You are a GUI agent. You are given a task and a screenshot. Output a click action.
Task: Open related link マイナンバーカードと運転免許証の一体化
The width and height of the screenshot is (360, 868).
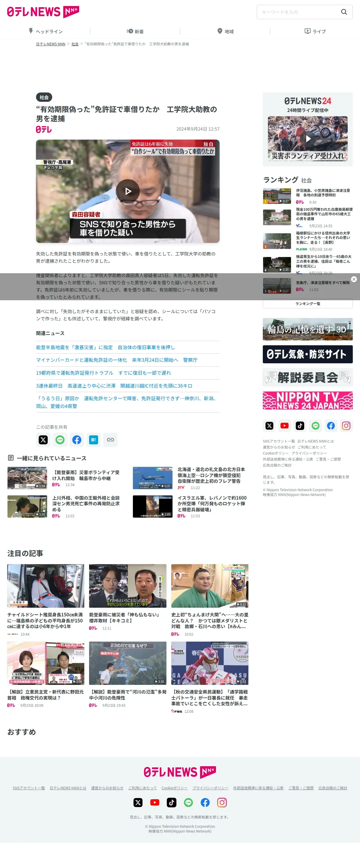click(117, 360)
